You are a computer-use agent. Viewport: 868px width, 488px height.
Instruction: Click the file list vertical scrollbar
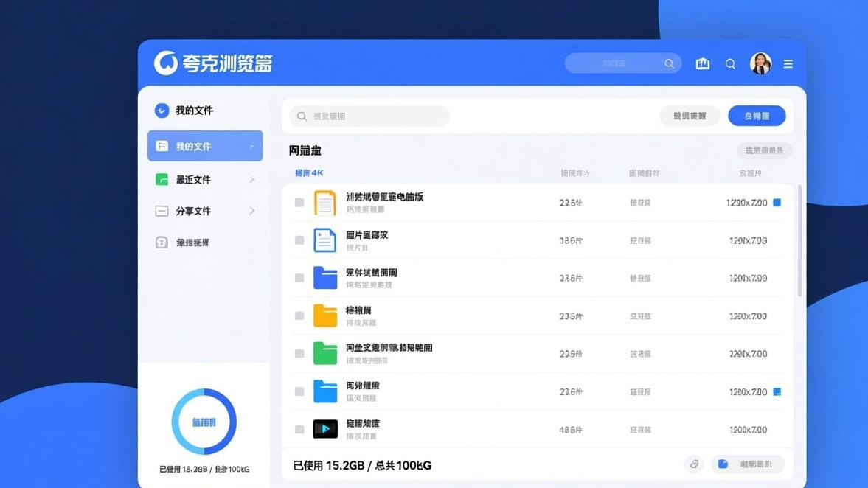coord(799,240)
